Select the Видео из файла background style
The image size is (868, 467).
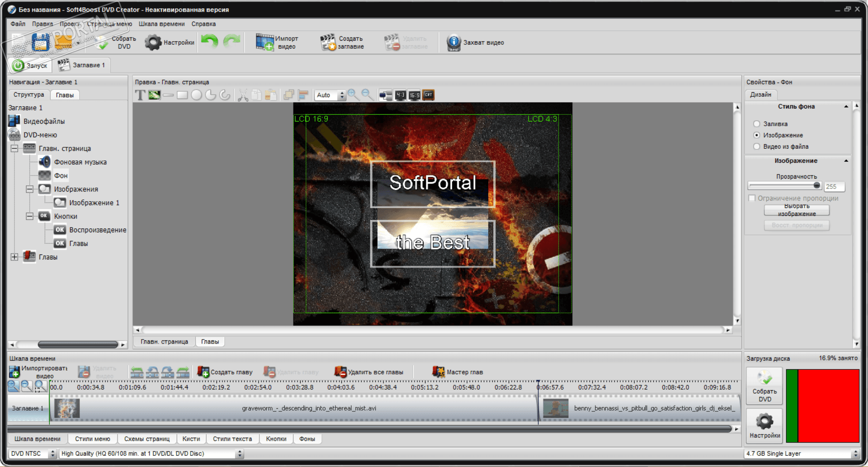[757, 146]
